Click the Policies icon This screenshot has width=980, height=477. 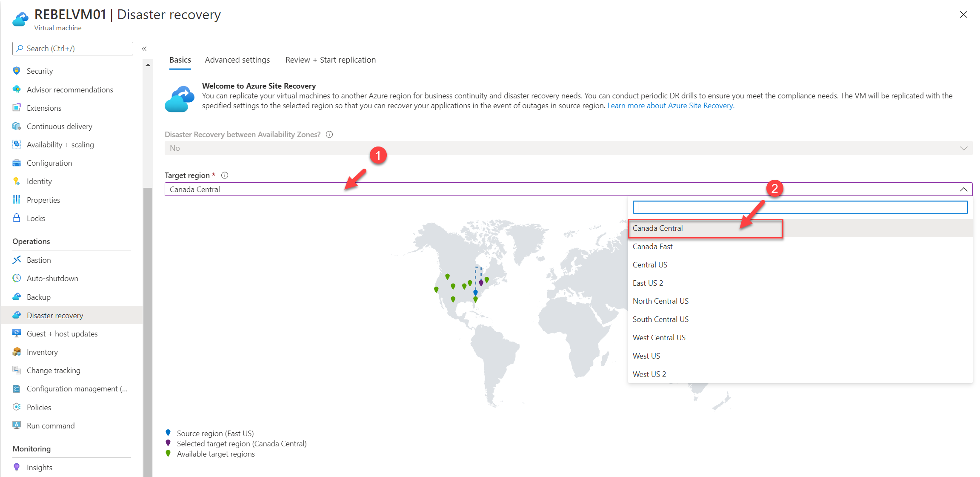(x=17, y=407)
